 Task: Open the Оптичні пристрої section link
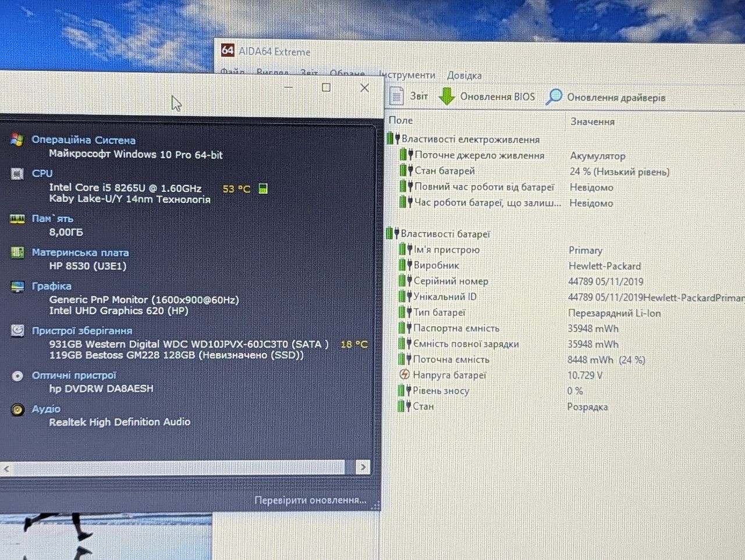pos(74,376)
